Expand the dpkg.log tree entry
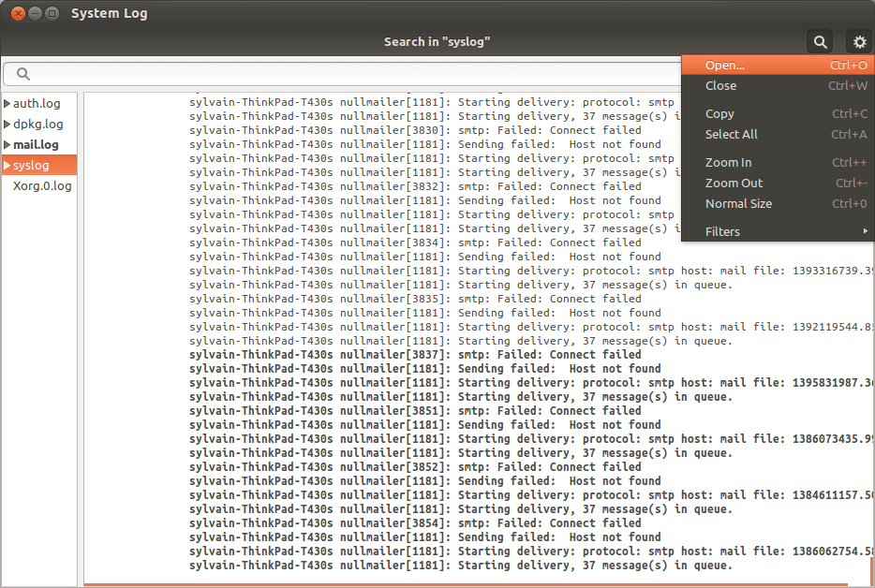Screen dimensions: 875x588 [x=7, y=124]
